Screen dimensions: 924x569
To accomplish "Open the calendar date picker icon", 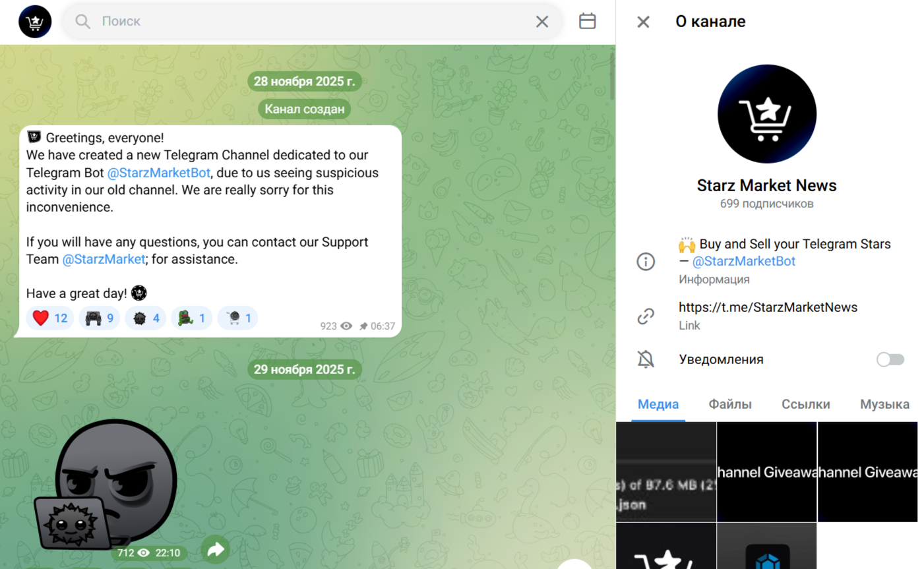I will (x=587, y=21).
